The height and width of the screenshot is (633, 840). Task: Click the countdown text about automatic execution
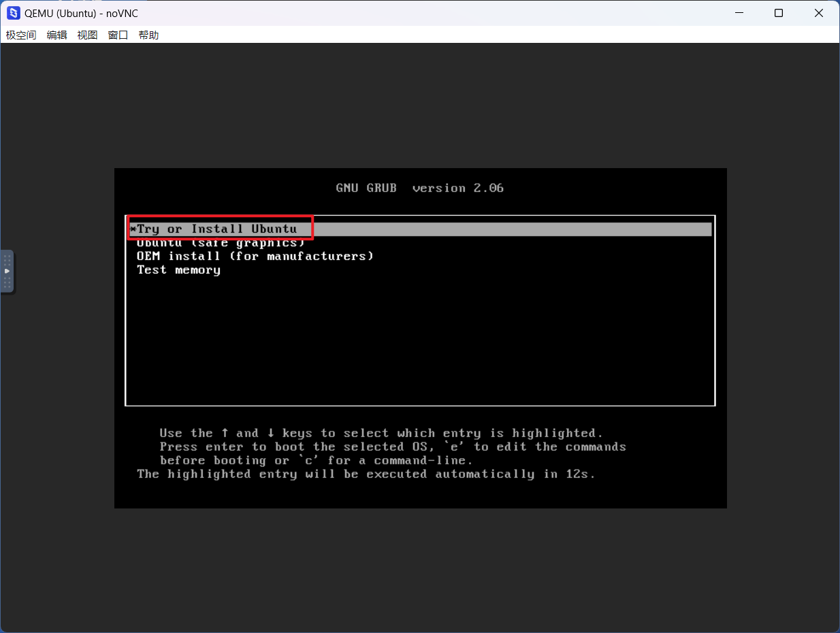(366, 474)
